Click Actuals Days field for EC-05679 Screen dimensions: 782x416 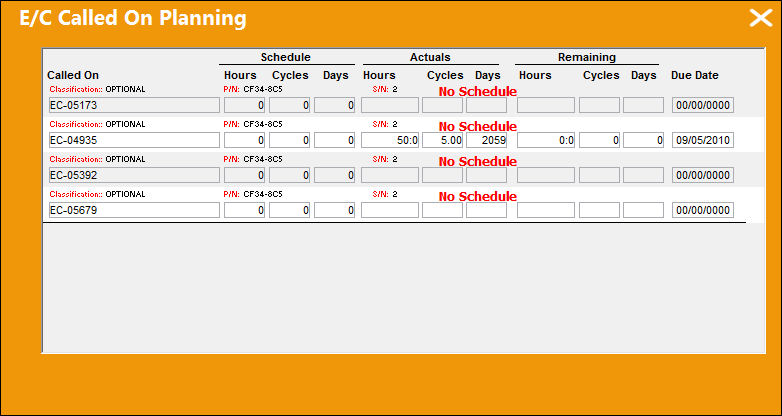click(487, 210)
